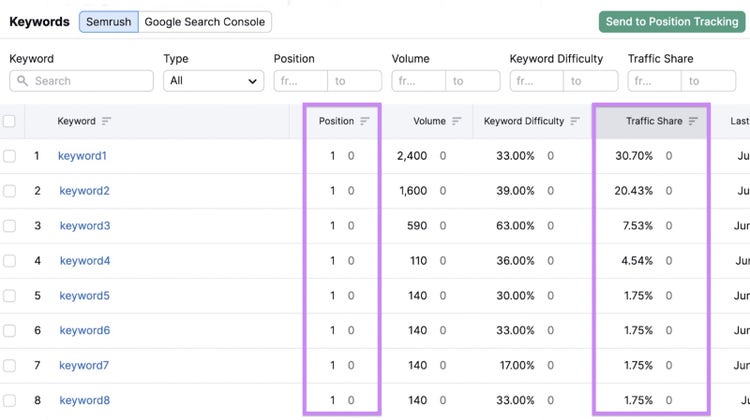
Task: Check the box for keyword5 row
Action: (x=9, y=296)
